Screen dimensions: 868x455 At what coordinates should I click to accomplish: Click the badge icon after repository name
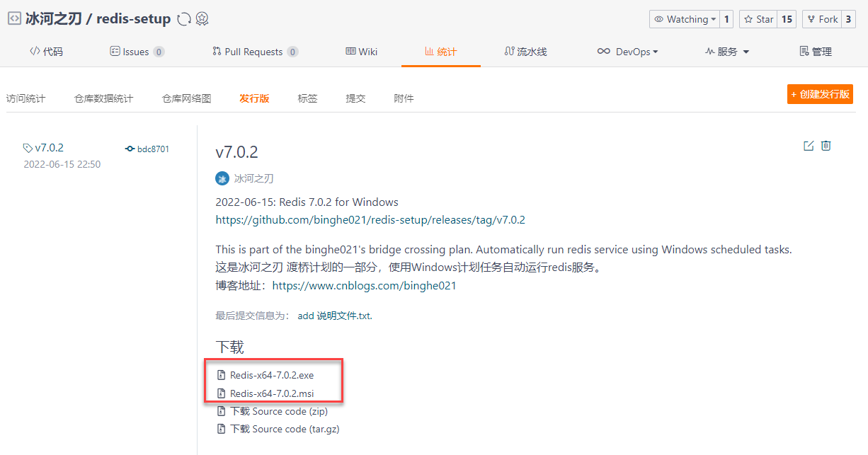coord(202,19)
